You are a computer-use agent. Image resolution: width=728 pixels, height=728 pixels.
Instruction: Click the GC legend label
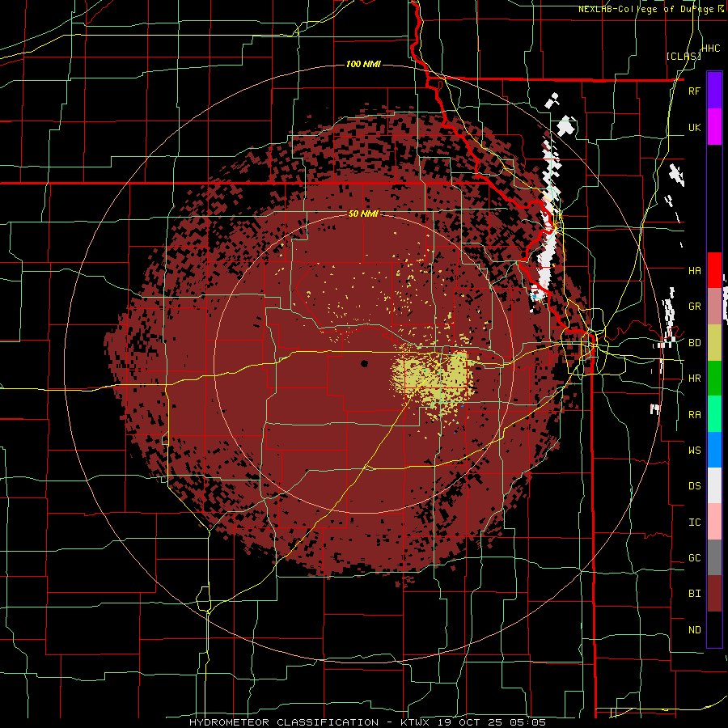pyautogui.click(x=694, y=558)
